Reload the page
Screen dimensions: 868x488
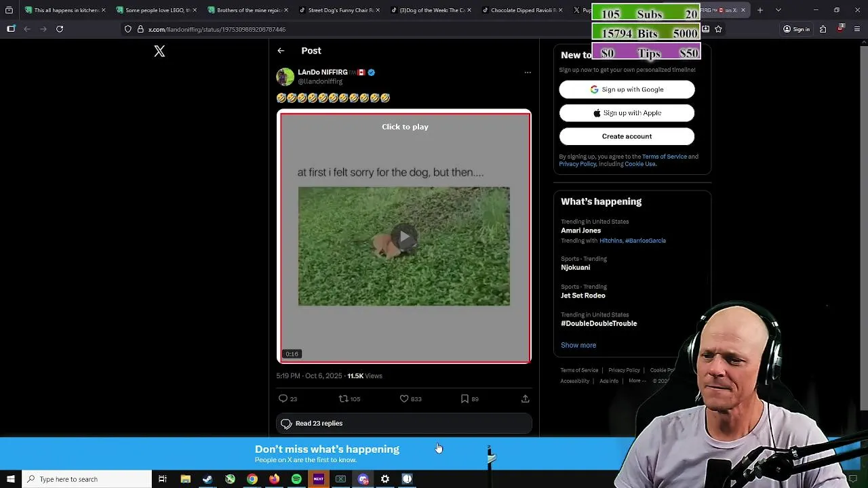[x=60, y=29]
